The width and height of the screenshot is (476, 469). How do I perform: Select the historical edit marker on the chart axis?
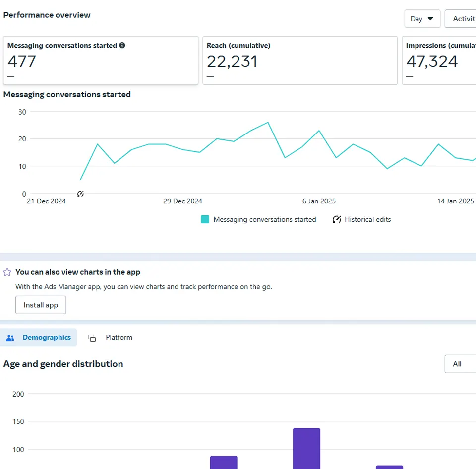[81, 194]
